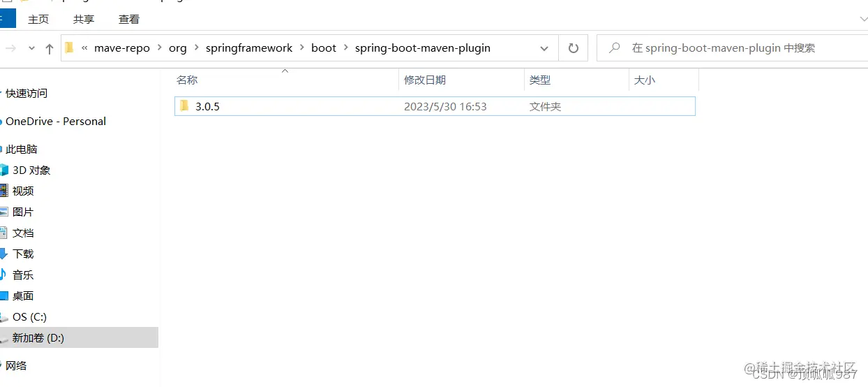Go to boot in breadcrumb

324,48
